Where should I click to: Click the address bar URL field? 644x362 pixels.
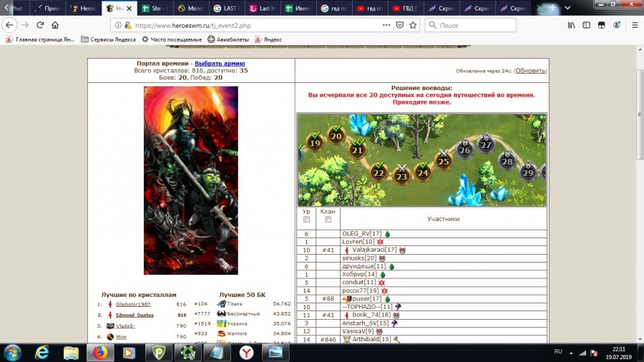tap(255, 25)
